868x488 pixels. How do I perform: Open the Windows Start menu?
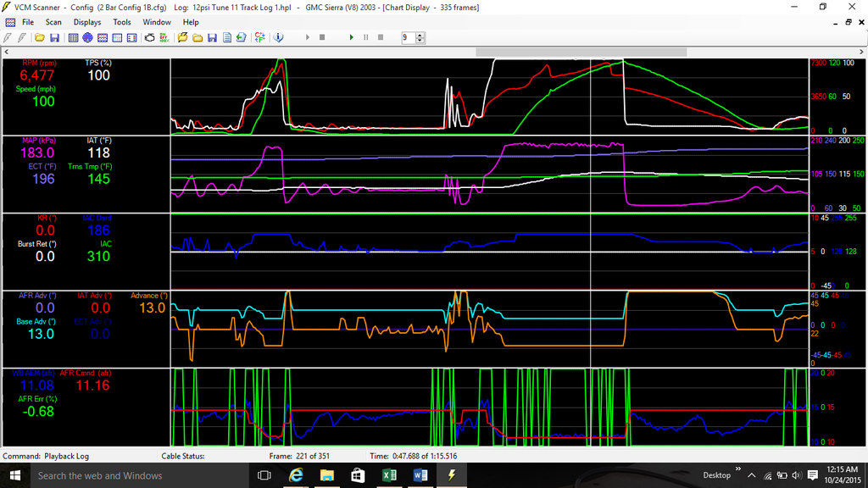(x=15, y=475)
